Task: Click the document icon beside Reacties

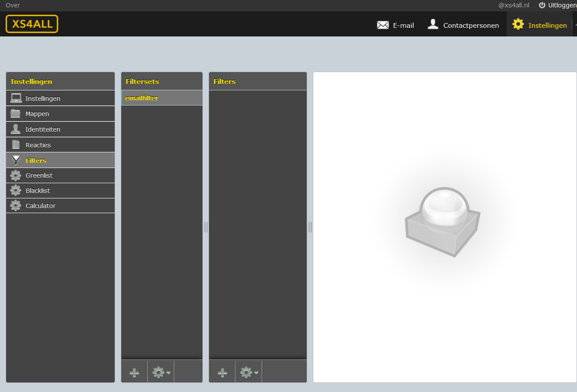Action: click(x=16, y=145)
